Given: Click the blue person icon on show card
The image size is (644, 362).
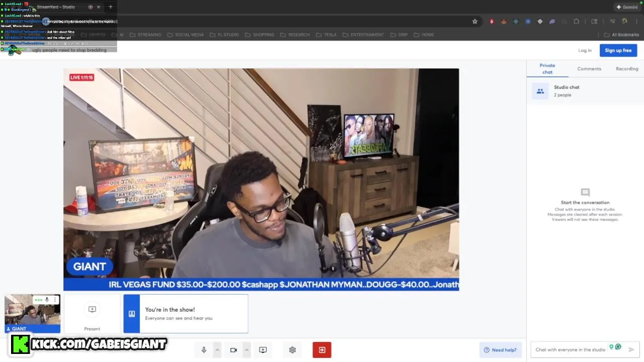Looking at the screenshot, I should point(131,314).
